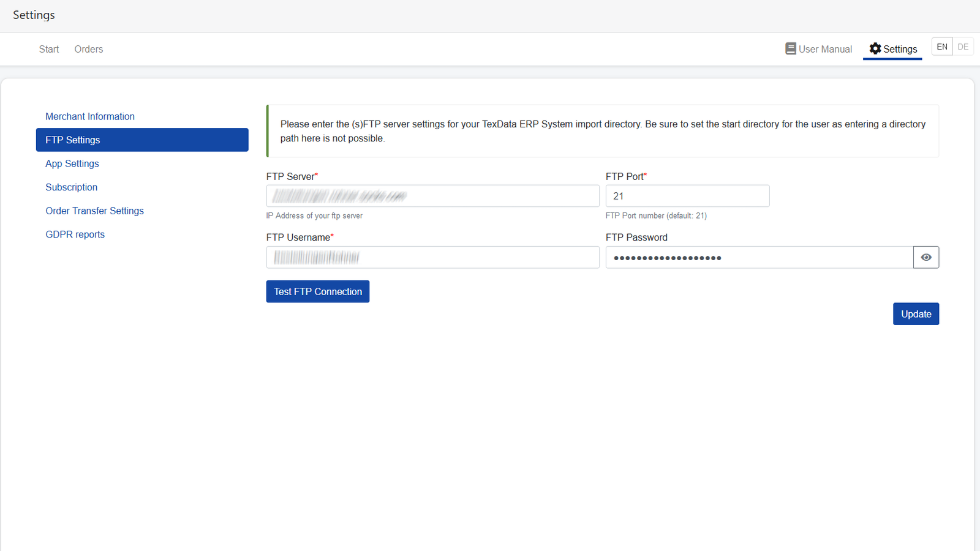980x551 pixels.
Task: Click the Settings page heading
Action: tap(34, 15)
